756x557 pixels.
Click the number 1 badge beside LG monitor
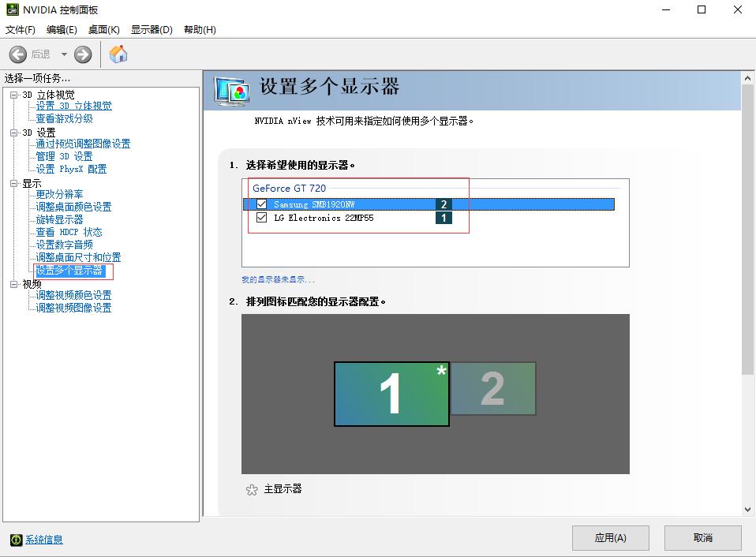point(443,218)
